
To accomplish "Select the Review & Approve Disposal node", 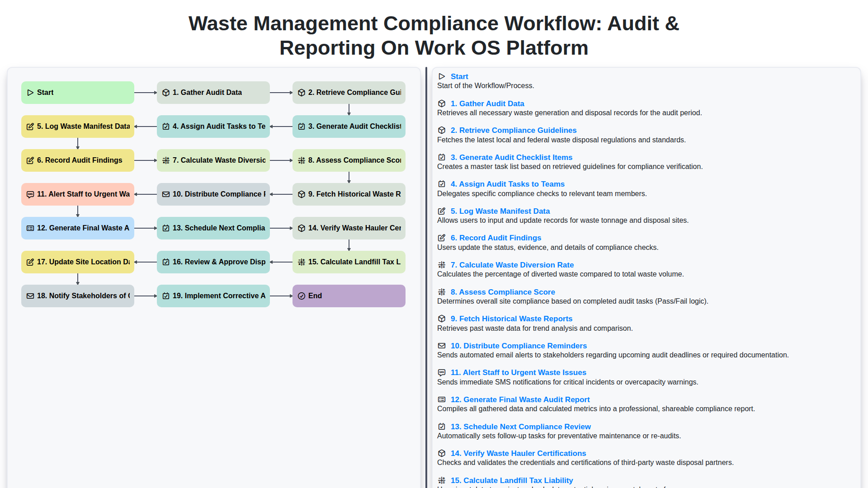I will point(213,262).
